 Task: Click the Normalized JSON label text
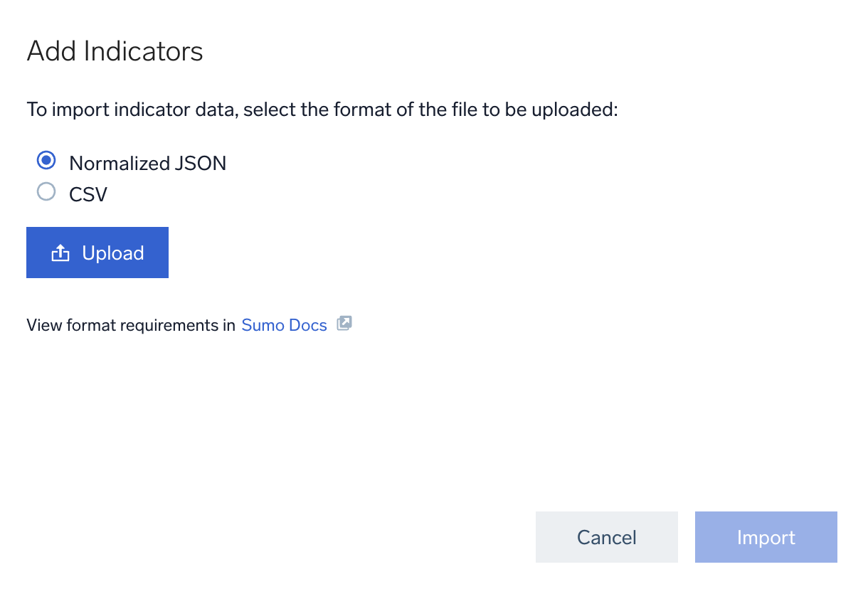point(147,163)
